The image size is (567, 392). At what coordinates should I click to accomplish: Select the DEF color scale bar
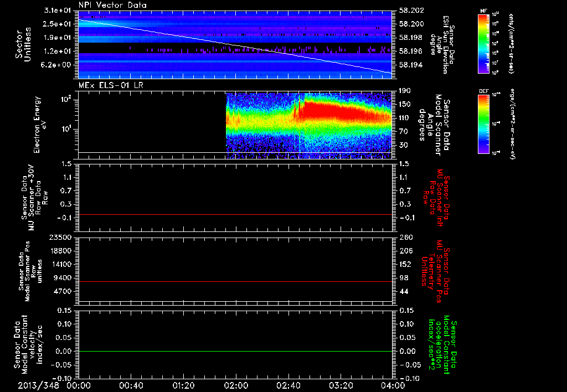point(483,124)
